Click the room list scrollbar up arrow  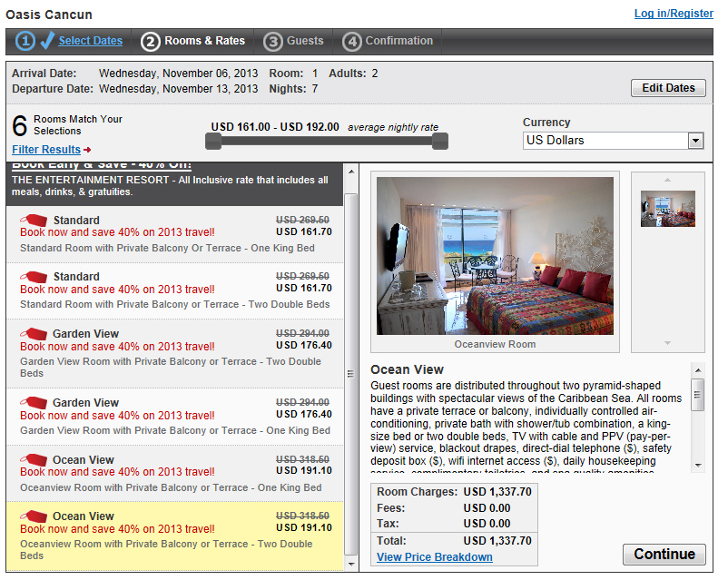click(351, 172)
